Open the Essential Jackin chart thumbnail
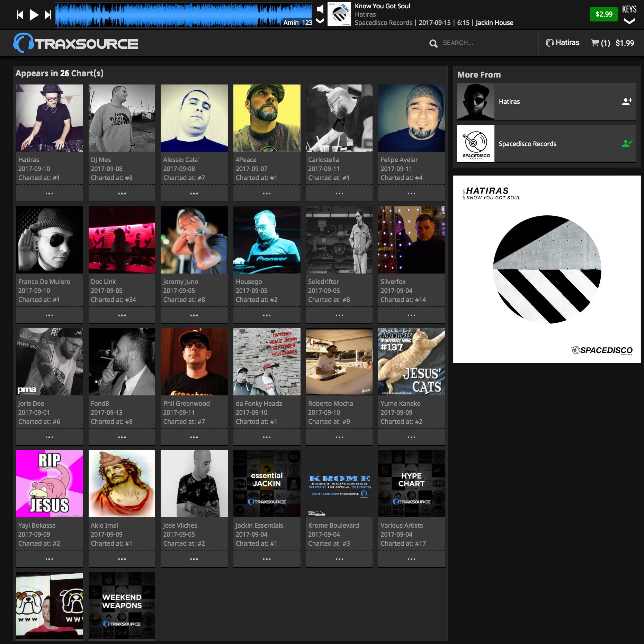This screenshot has width=644, height=644. click(267, 484)
